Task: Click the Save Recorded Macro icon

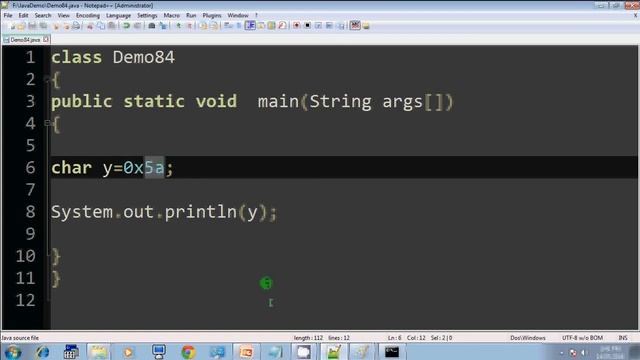Action: click(x=341, y=26)
